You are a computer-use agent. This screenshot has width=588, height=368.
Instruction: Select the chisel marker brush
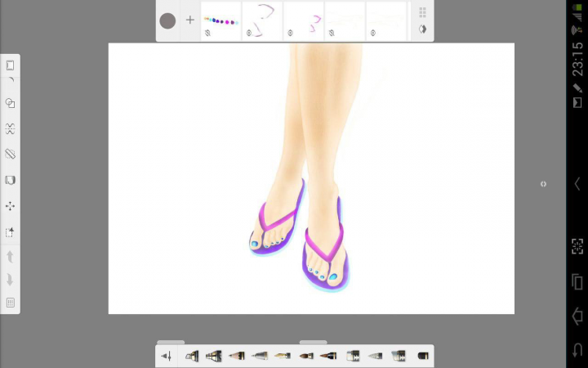[192, 356]
